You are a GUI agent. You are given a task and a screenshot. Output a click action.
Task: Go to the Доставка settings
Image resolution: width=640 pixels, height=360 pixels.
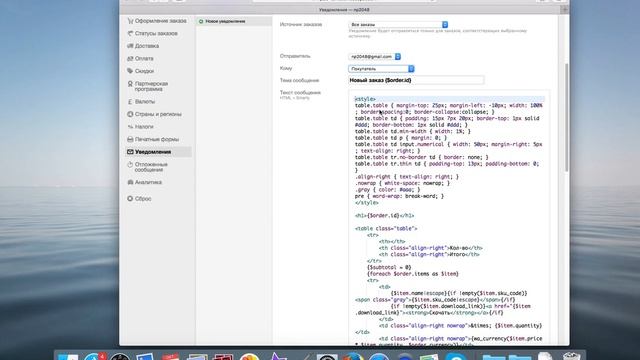(x=143, y=46)
